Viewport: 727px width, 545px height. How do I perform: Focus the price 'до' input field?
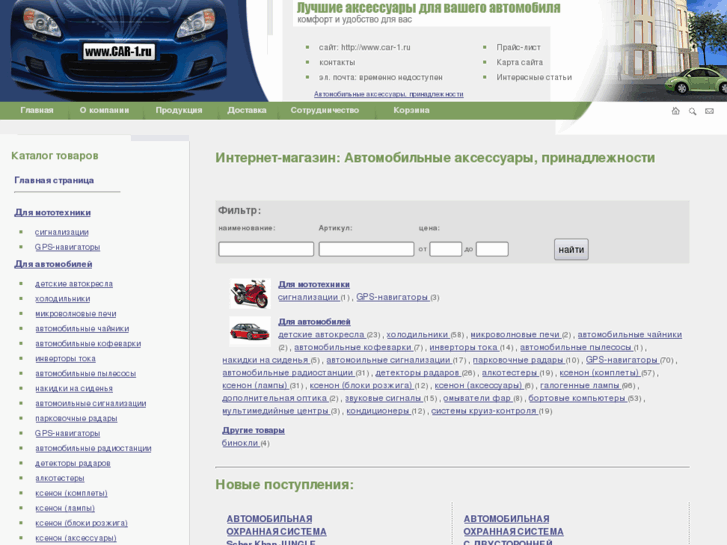click(492, 249)
